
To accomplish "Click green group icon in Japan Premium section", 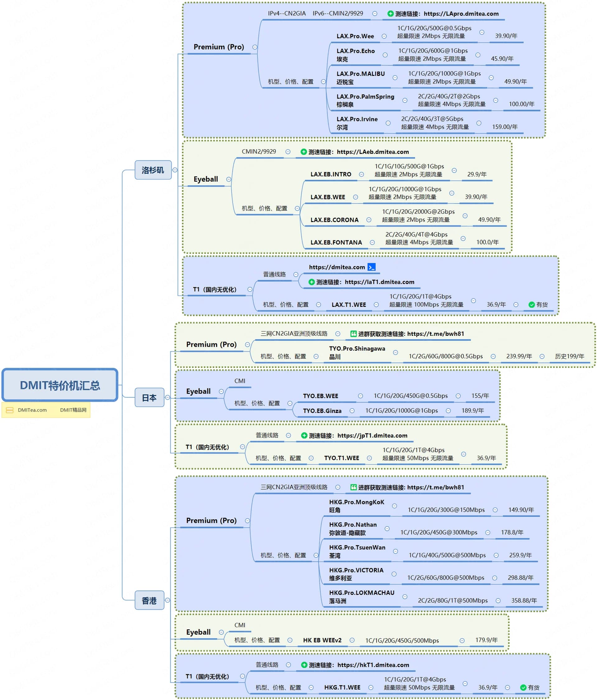I will (x=354, y=334).
